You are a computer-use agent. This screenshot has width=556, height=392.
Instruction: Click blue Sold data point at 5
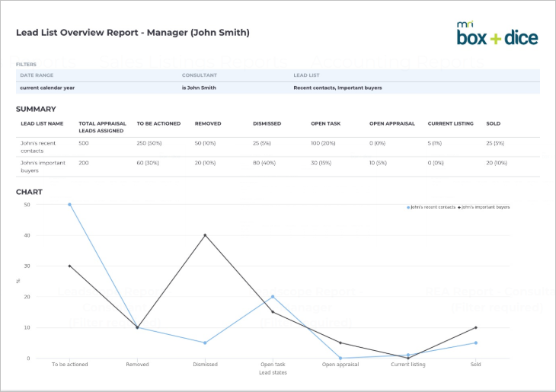[x=476, y=343]
